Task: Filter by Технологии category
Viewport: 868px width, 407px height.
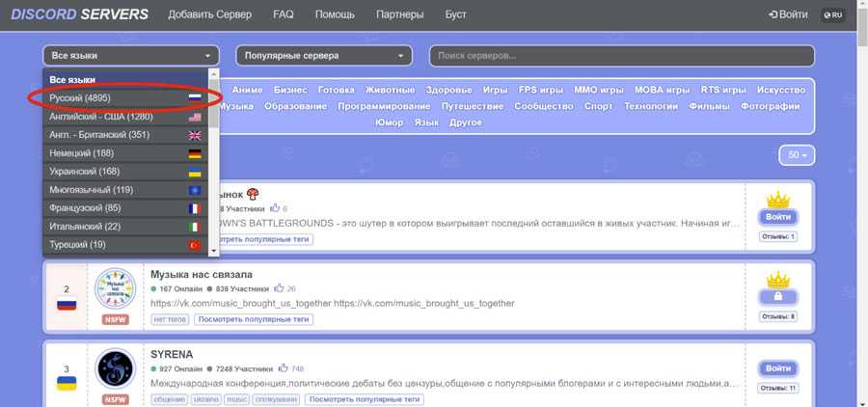Action: 651,106
